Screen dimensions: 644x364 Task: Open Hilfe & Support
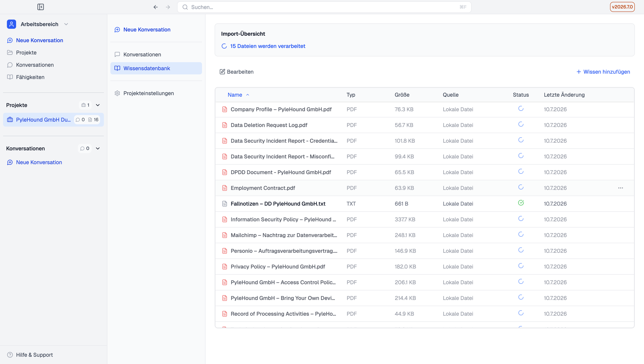[x=30, y=355]
